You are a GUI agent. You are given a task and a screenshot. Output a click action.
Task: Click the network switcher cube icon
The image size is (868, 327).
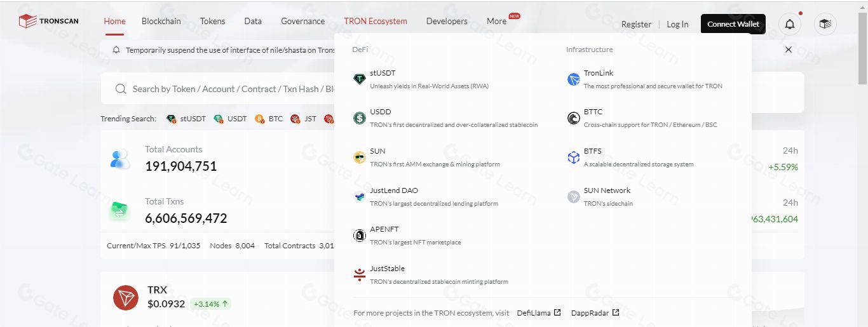pos(825,24)
